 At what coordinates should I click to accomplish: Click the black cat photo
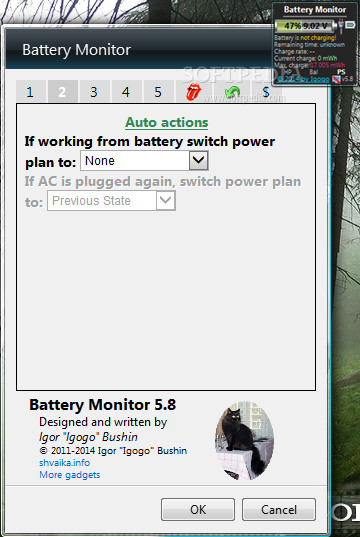(x=245, y=441)
